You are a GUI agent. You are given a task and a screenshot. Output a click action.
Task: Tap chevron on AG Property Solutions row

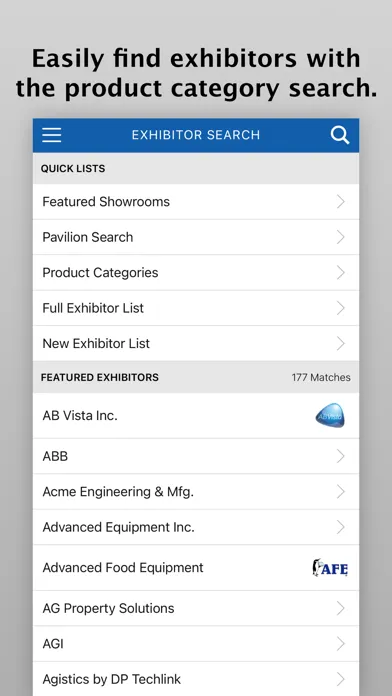[341, 608]
